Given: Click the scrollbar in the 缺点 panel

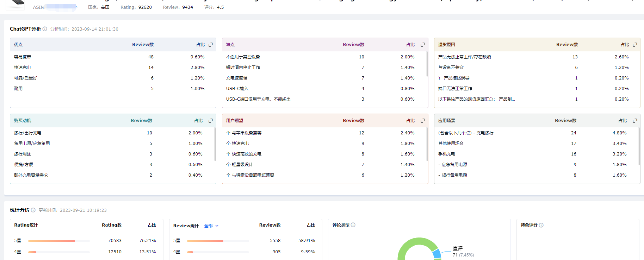Looking at the screenshot, I should coord(427,64).
